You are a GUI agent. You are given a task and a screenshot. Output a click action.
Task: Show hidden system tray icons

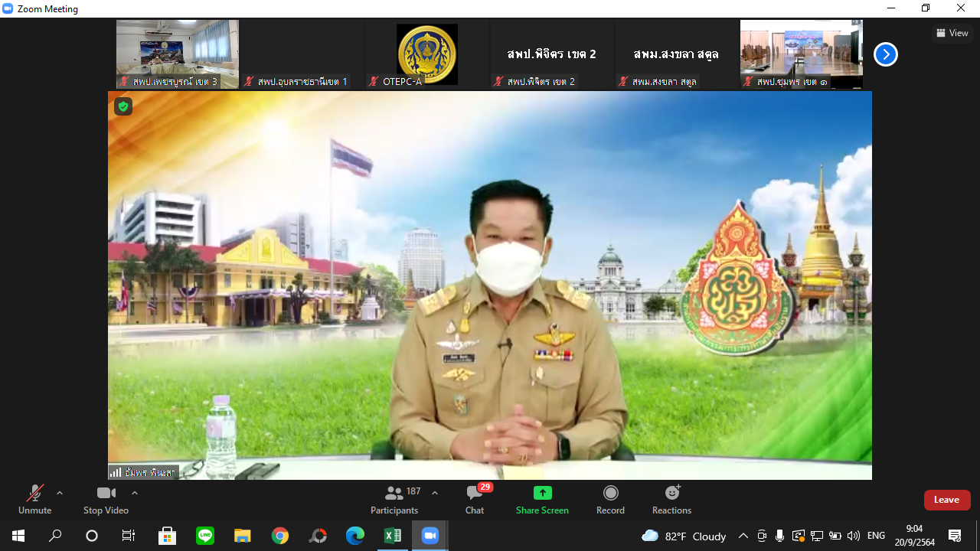click(x=743, y=536)
